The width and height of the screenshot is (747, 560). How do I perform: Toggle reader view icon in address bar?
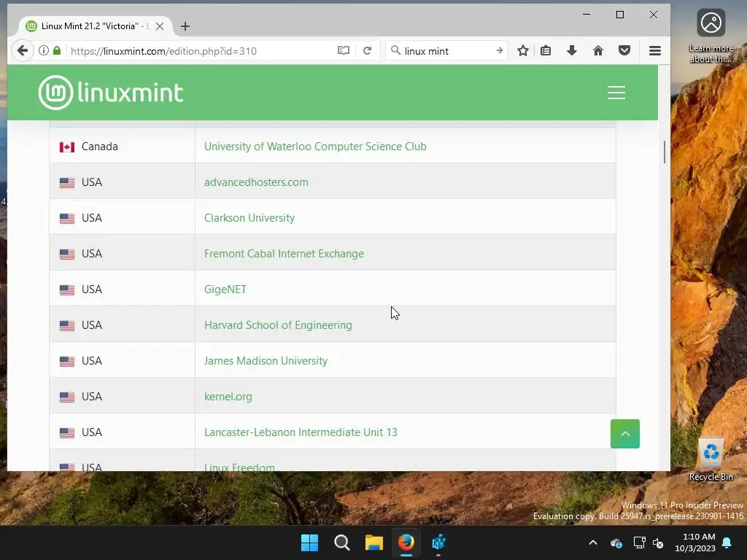344,50
